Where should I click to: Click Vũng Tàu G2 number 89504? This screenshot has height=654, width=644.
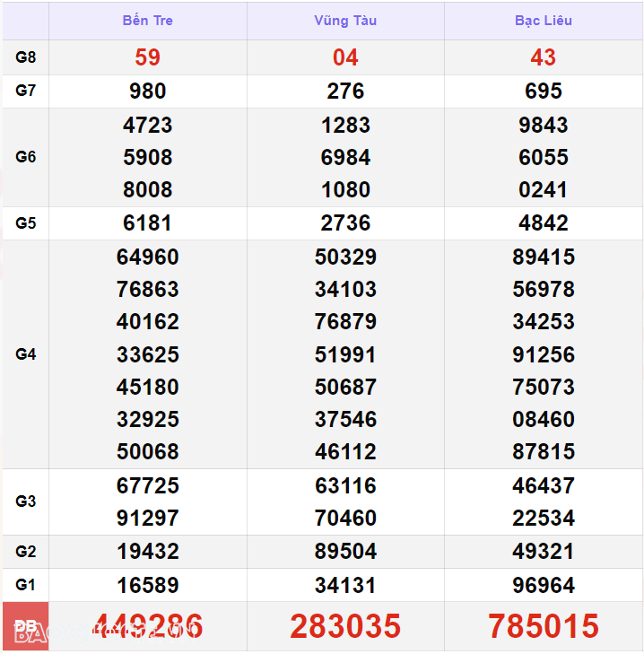(x=345, y=551)
